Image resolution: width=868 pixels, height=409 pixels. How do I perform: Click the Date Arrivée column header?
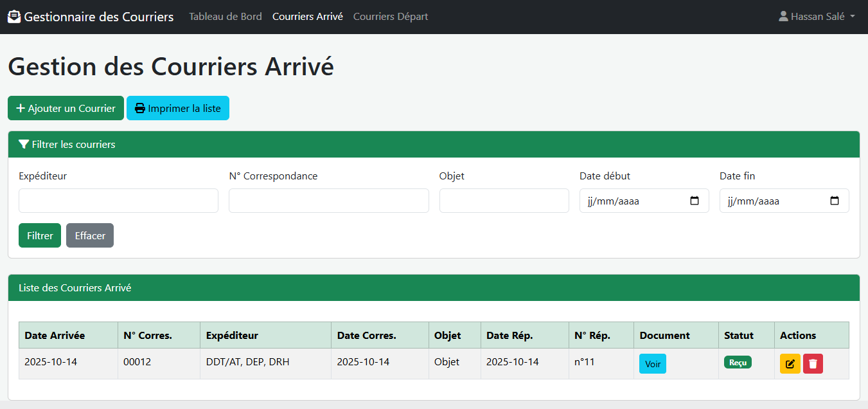(x=69, y=335)
